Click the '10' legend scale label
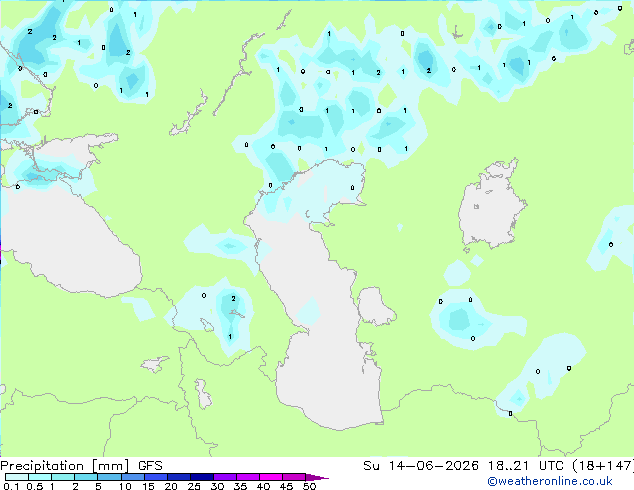The height and width of the screenshot is (490, 634). [125, 486]
